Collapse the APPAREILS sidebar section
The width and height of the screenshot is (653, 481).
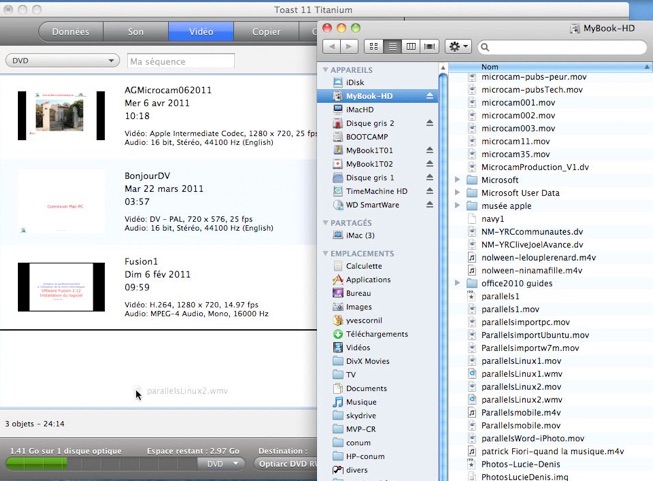[x=325, y=70]
